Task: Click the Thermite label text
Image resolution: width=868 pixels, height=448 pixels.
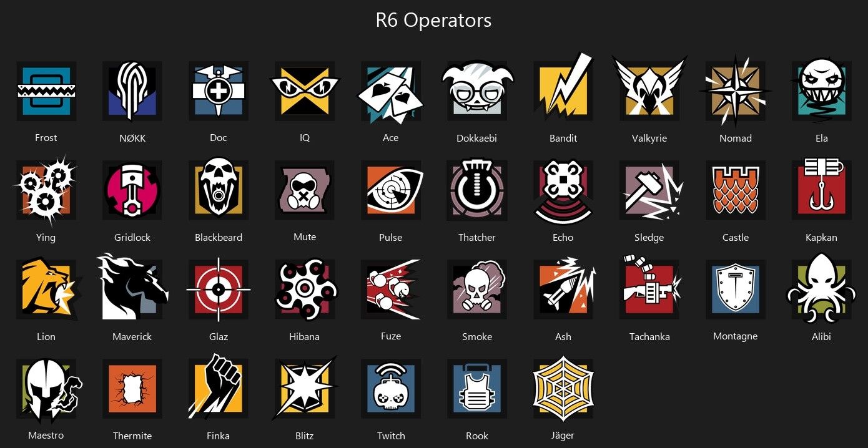Action: pos(132,436)
